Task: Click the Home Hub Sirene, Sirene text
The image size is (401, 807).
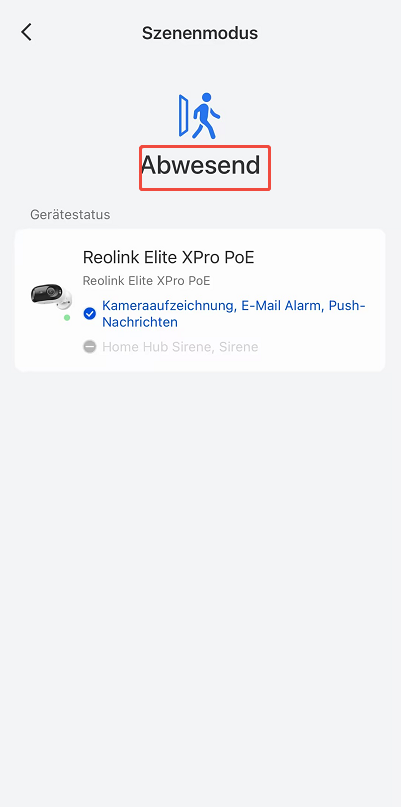Action: tap(180, 347)
